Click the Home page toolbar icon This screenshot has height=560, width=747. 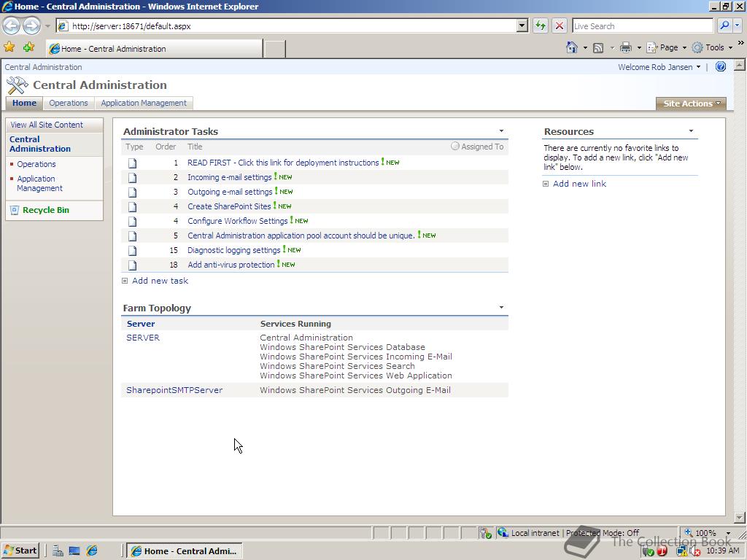(572, 47)
